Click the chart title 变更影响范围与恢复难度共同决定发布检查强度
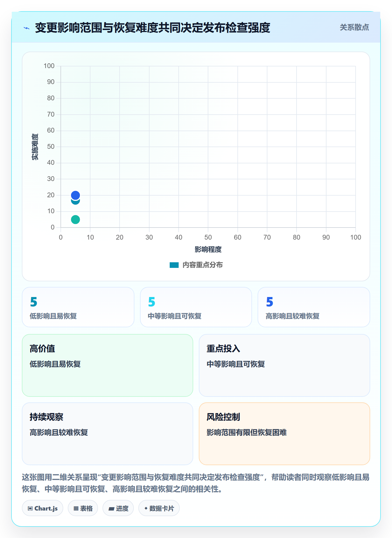Image resolution: width=392 pixels, height=538 pixels. point(153,28)
